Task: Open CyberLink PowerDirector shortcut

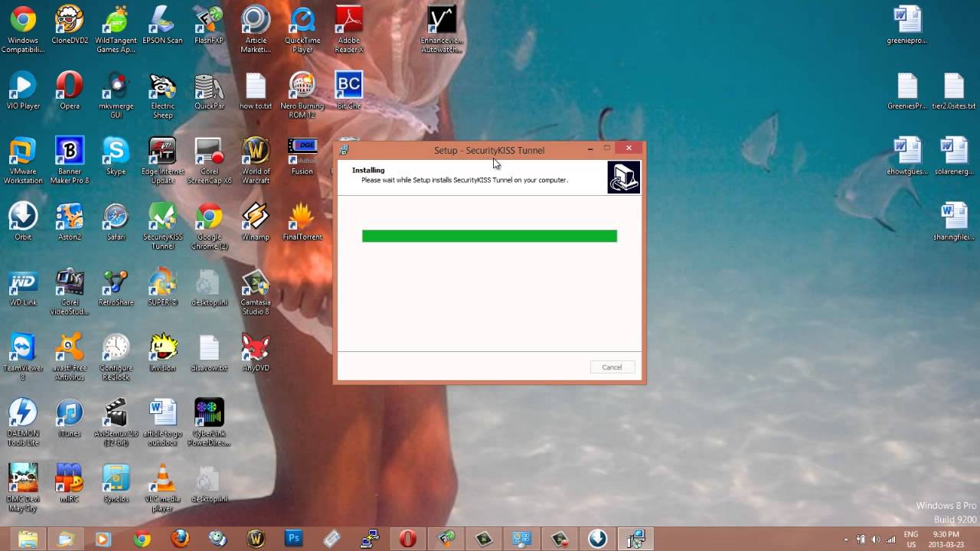Action: tap(209, 422)
